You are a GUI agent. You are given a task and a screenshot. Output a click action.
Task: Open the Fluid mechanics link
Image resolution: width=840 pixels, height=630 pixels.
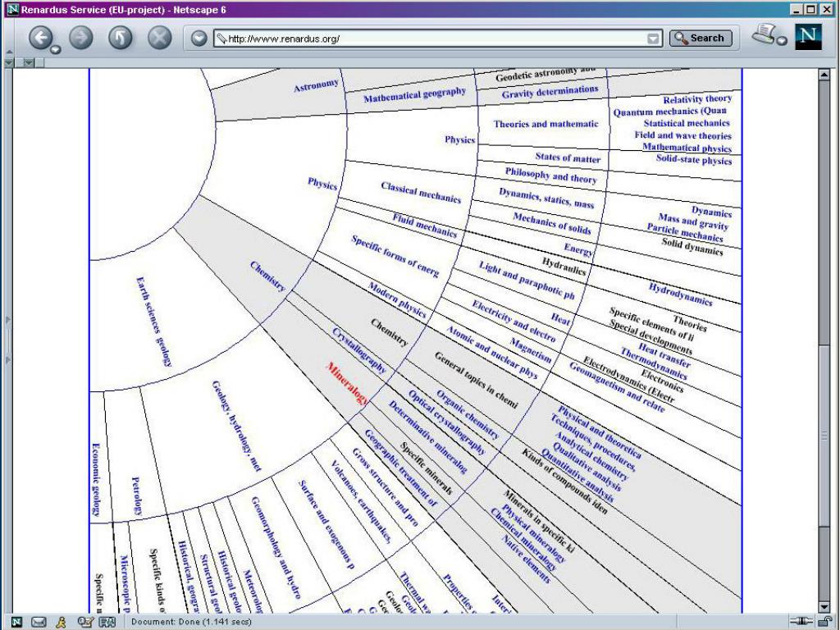425,226
